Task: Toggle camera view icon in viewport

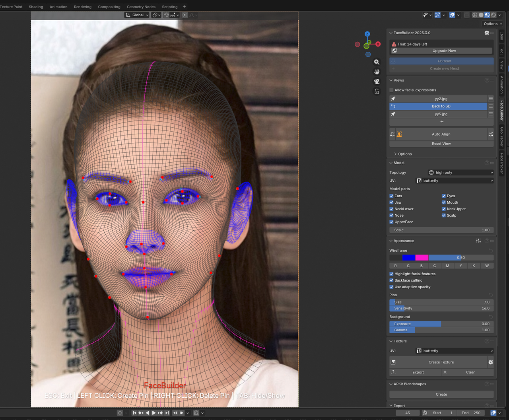Action: point(377,82)
